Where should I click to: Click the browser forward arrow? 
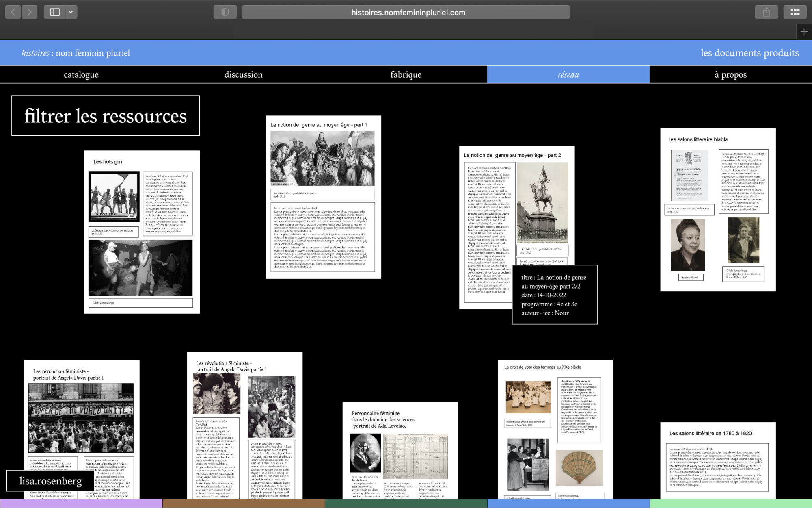pyautogui.click(x=29, y=12)
